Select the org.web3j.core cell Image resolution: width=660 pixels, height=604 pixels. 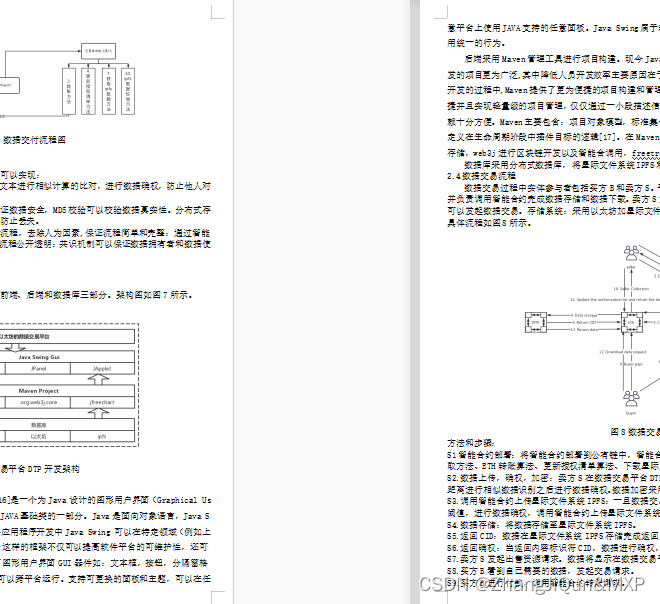39,401
